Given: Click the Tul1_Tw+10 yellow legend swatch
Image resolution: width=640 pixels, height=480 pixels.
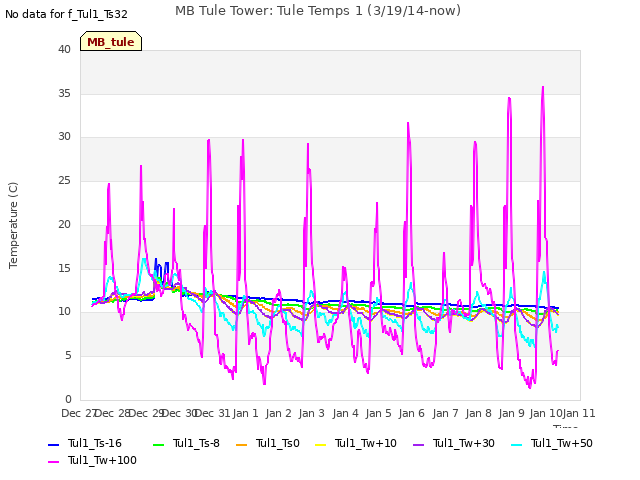Looking at the screenshot, I should 321,444.
